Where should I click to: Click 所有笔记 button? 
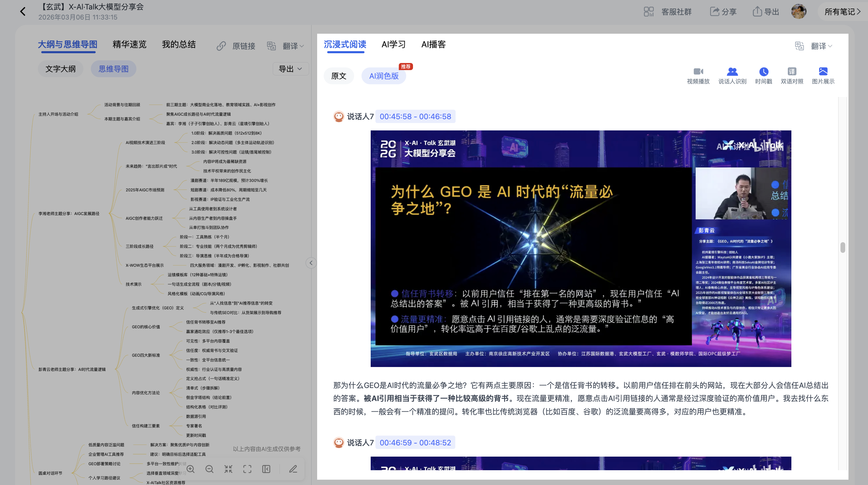pos(842,12)
